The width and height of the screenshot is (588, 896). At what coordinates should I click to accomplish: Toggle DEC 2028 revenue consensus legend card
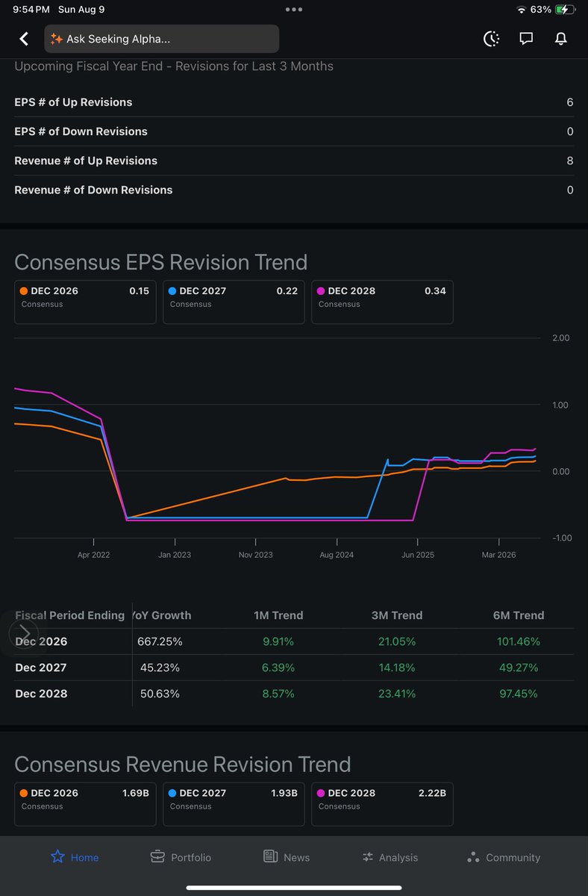[382, 803]
